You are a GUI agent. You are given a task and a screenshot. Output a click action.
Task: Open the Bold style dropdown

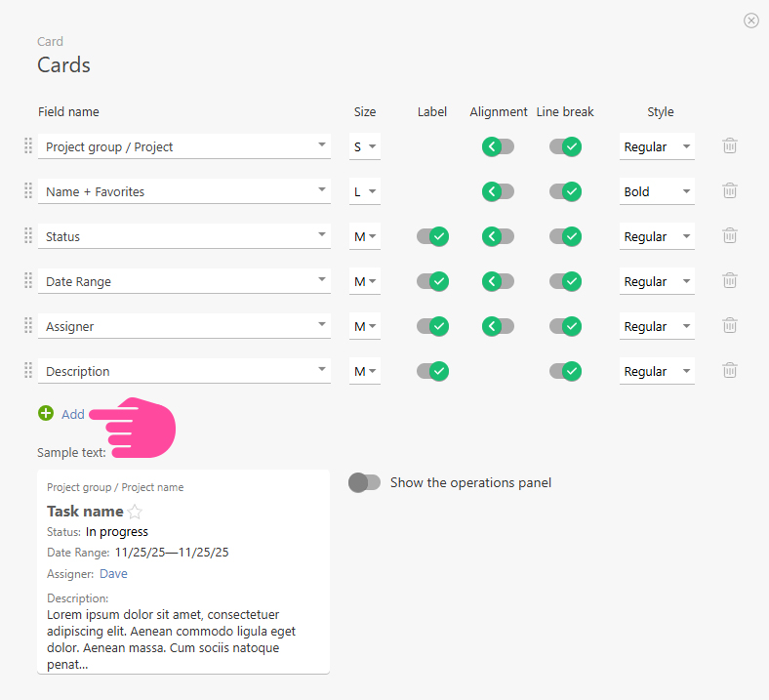pyautogui.click(x=657, y=192)
